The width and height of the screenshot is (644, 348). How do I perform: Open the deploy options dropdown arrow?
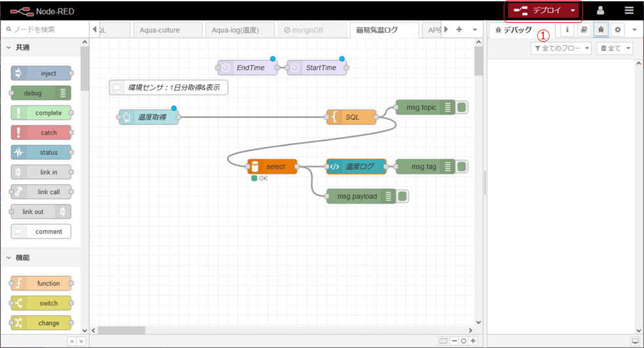click(x=573, y=10)
